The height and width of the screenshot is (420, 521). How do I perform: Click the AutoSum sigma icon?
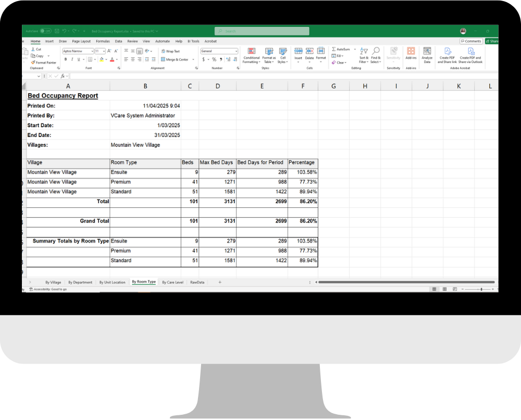point(333,49)
